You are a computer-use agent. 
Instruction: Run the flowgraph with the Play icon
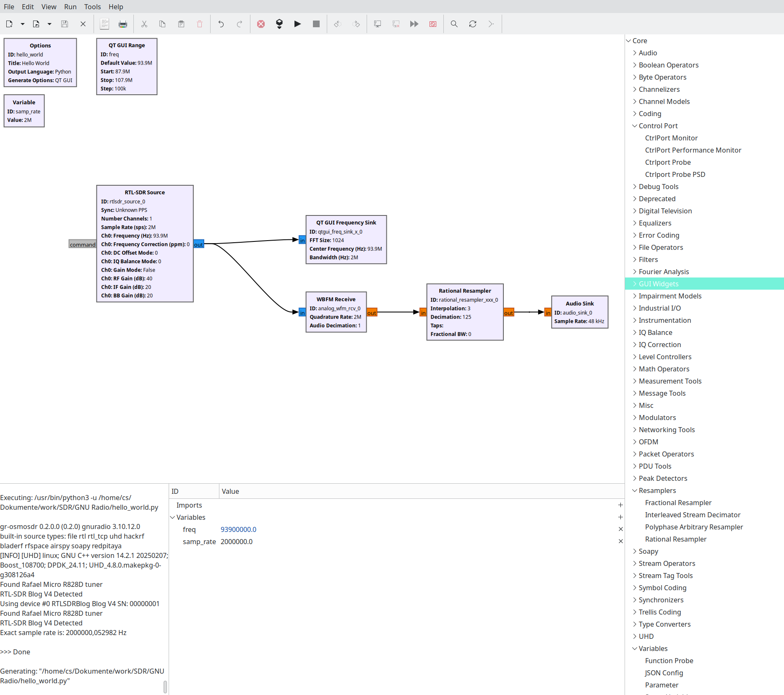point(298,24)
